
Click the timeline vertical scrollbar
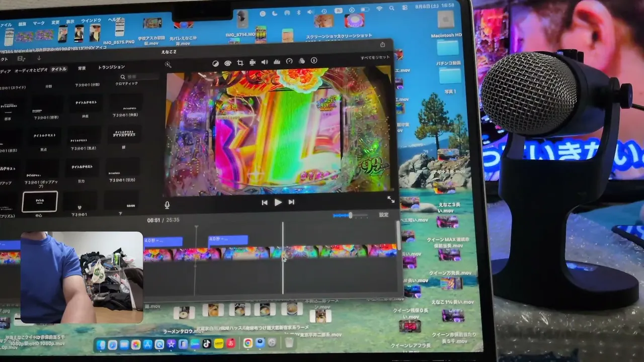pyautogui.click(x=399, y=235)
